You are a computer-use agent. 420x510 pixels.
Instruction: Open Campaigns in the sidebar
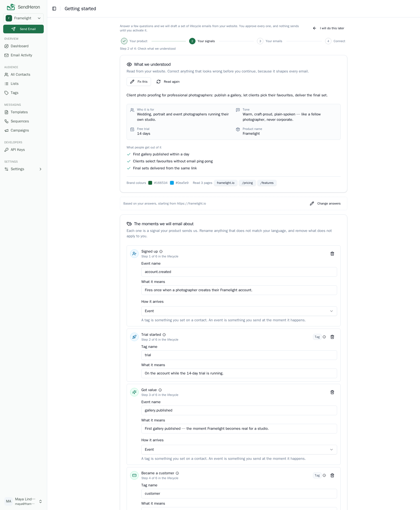23,130
